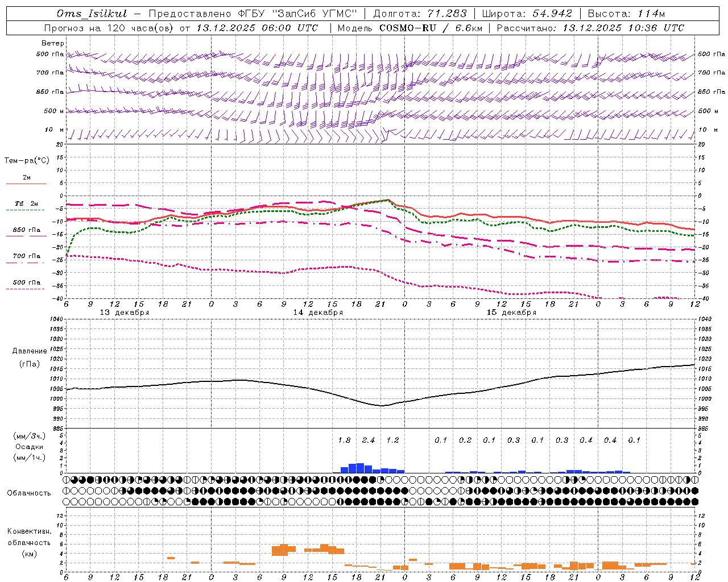
Task: Select the Облачность panel label
Action: tap(29, 493)
